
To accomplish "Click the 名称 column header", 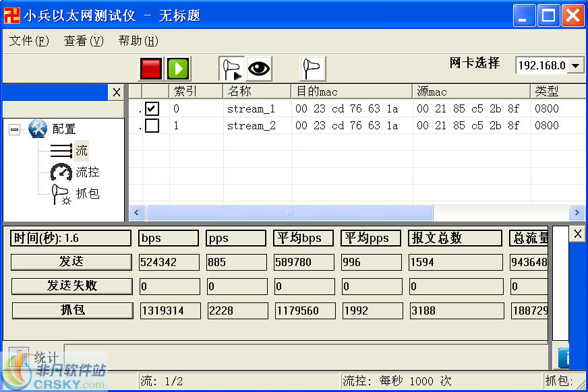I will point(258,91).
